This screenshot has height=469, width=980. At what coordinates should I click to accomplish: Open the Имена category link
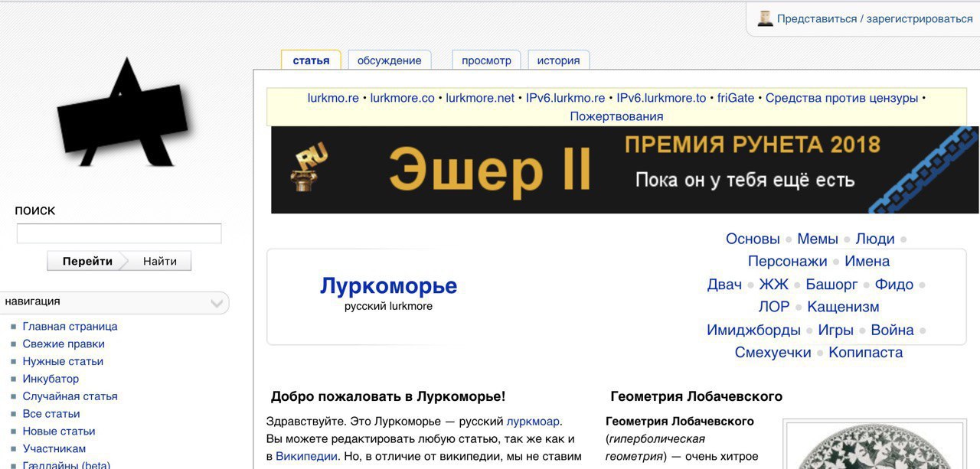point(867,261)
